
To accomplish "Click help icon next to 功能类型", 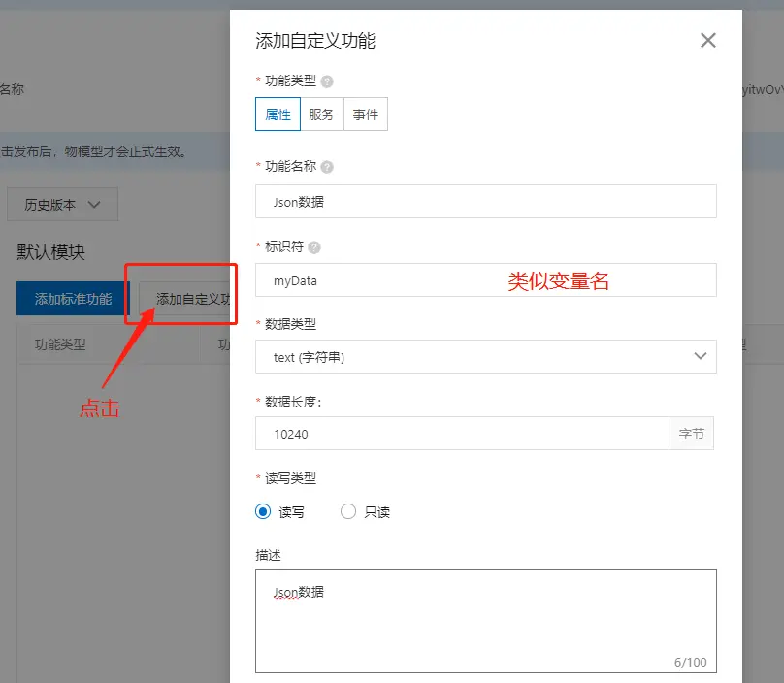I will tap(327, 81).
